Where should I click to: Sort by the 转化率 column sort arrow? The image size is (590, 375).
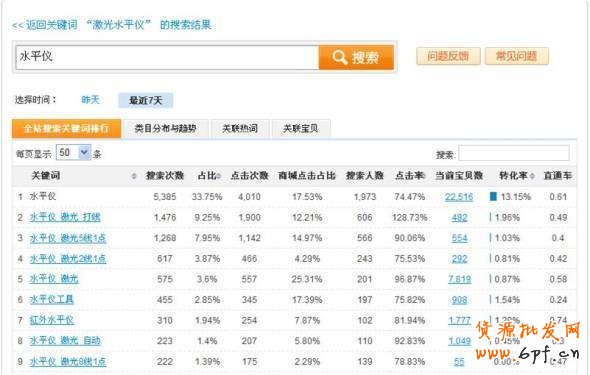(x=532, y=176)
